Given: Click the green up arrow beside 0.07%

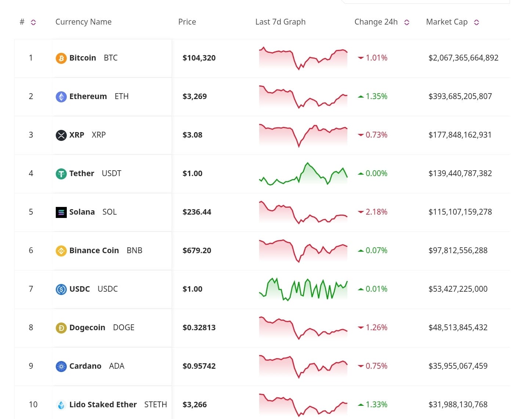Looking at the screenshot, I should [361, 251].
